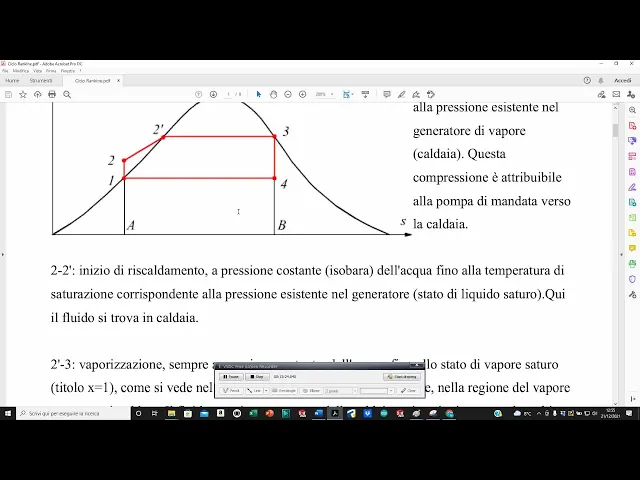Click the Windows Start button
Screen dimensions: 640x480
(8, 413)
